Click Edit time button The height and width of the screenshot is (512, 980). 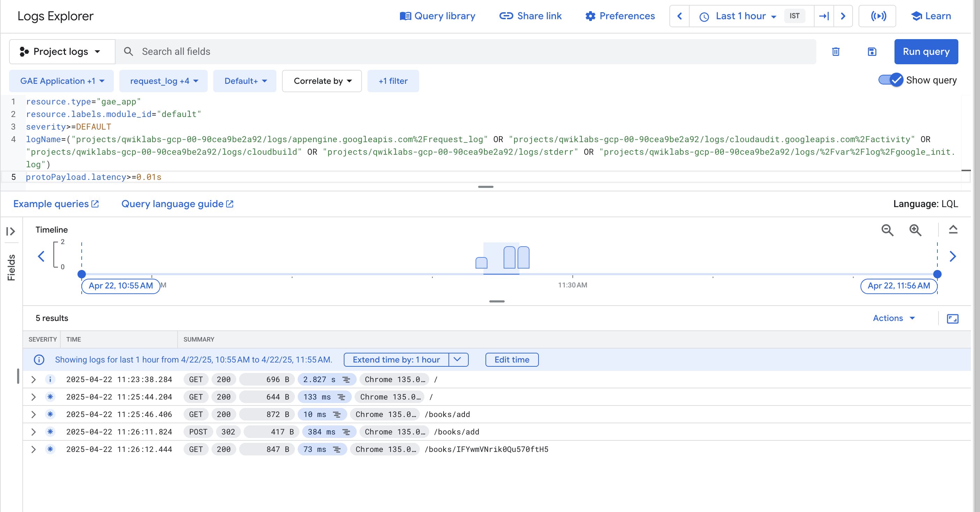(512, 360)
